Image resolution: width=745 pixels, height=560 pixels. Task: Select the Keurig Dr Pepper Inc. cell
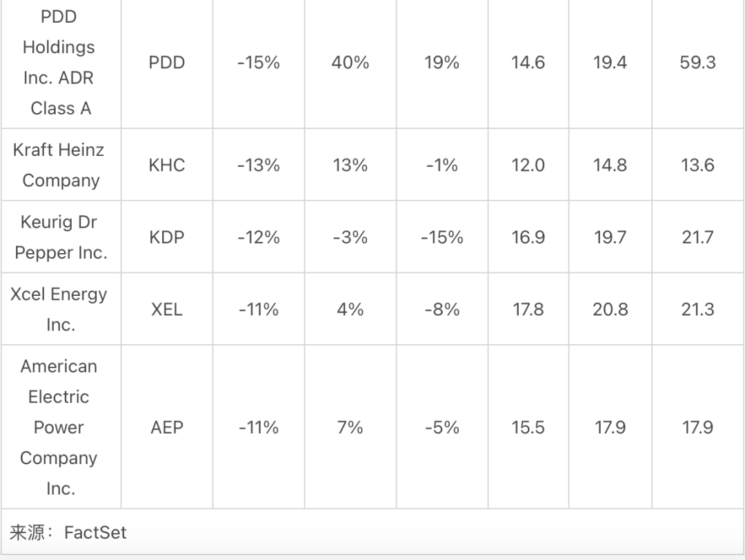61,237
